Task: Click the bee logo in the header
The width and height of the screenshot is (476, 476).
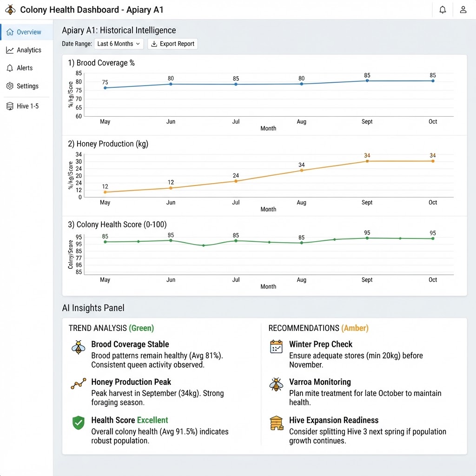Action: tap(10, 10)
